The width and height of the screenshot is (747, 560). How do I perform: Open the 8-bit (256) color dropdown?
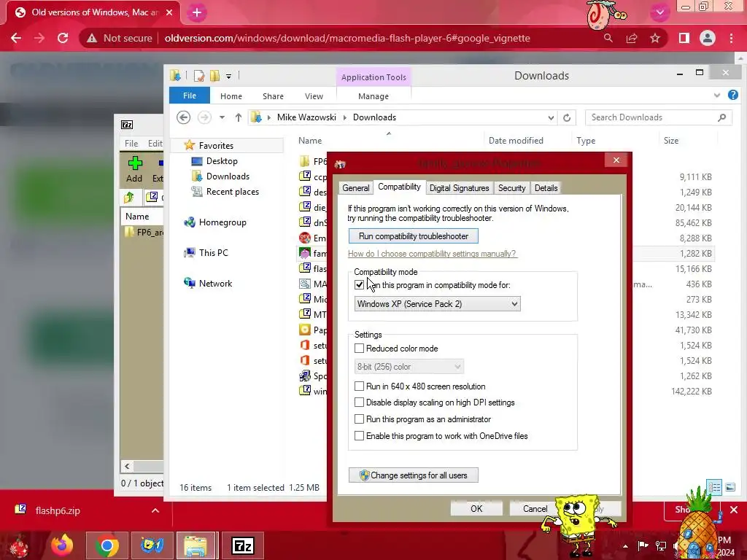[x=409, y=367]
